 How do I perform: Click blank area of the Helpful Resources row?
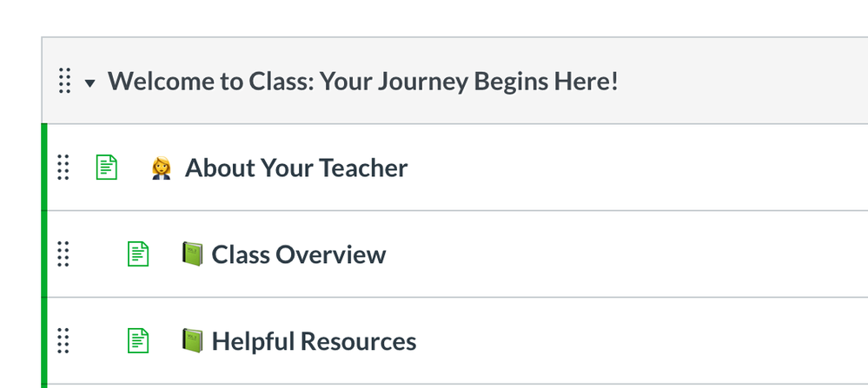pyautogui.click(x=642, y=341)
